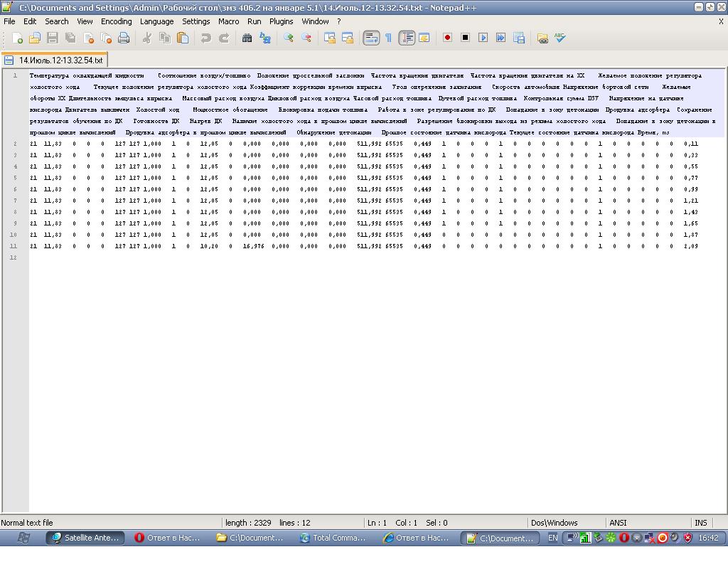This screenshot has height=569, width=728.
Task: Click the Satellite Antenna taskbar button
Action: tap(85, 538)
